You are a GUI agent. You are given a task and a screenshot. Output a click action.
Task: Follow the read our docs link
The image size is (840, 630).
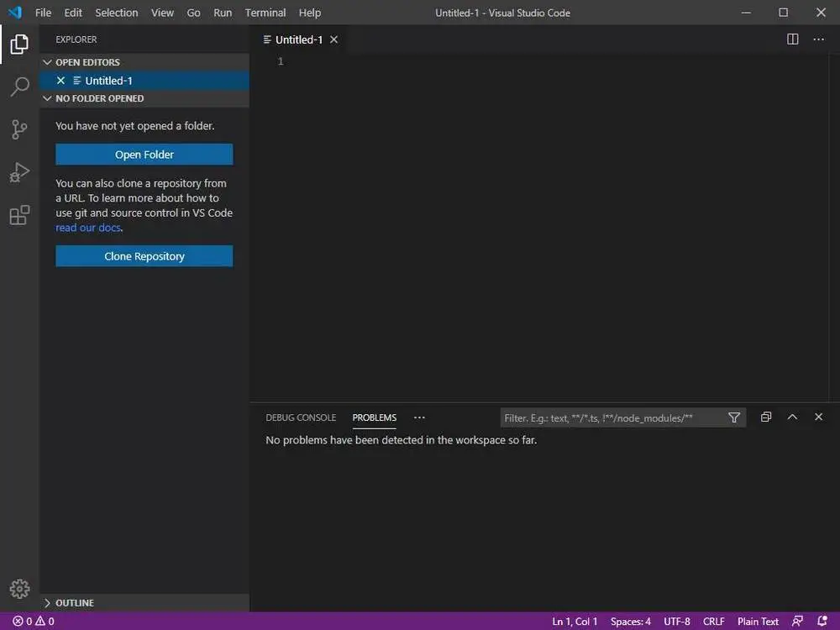[88, 228]
